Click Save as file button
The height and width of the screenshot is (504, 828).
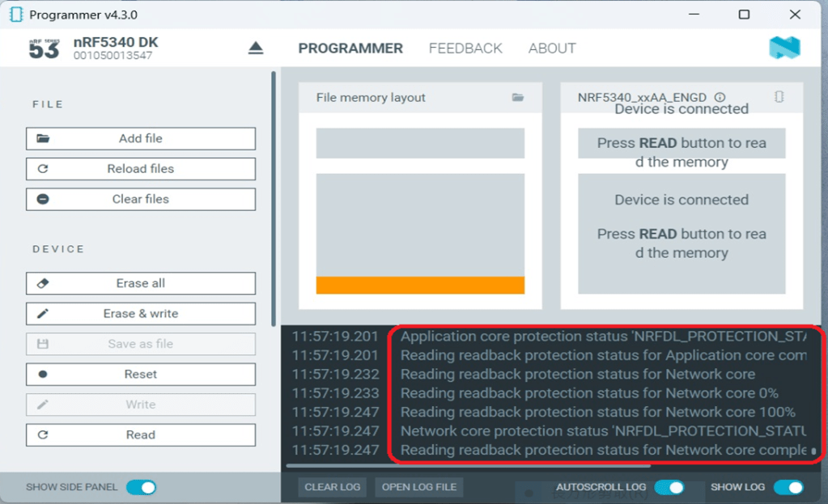[141, 344]
